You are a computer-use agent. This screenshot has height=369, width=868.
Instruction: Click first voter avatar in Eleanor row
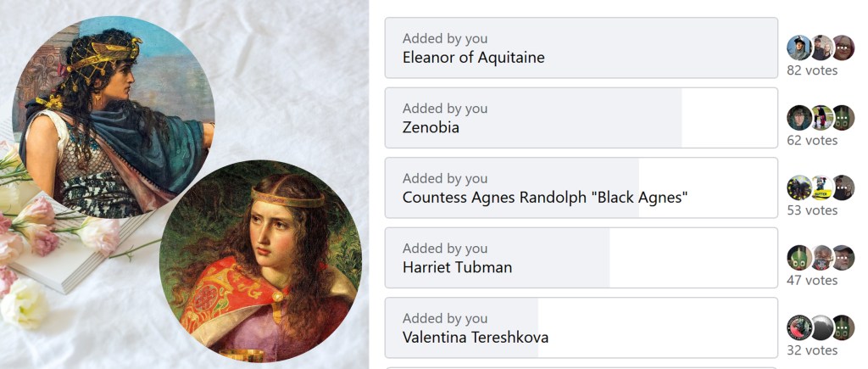click(799, 48)
